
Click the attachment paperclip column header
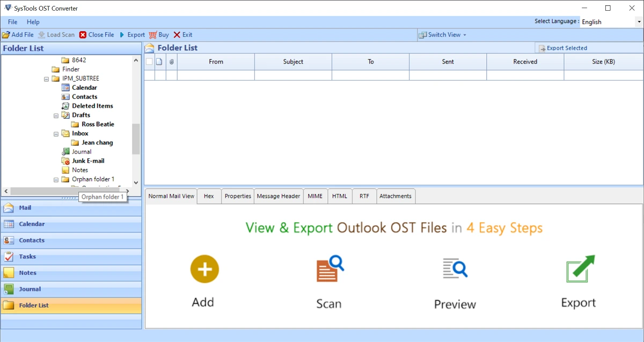[172, 62]
